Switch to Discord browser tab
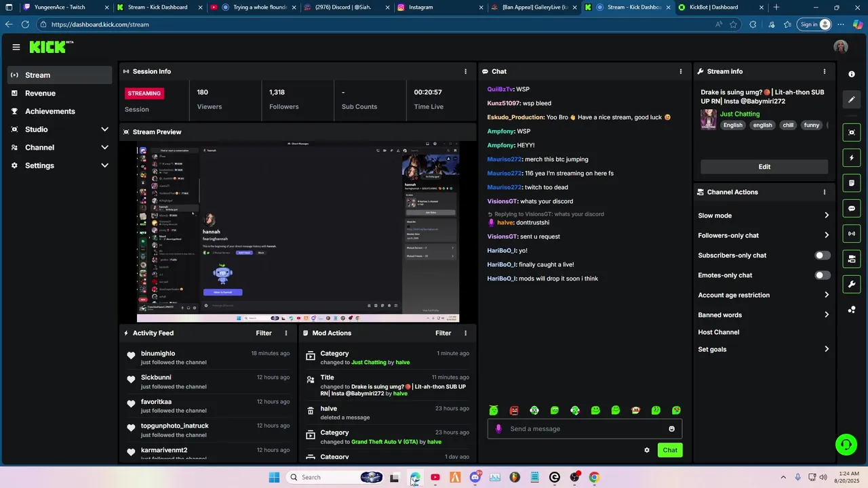 tap(345, 7)
